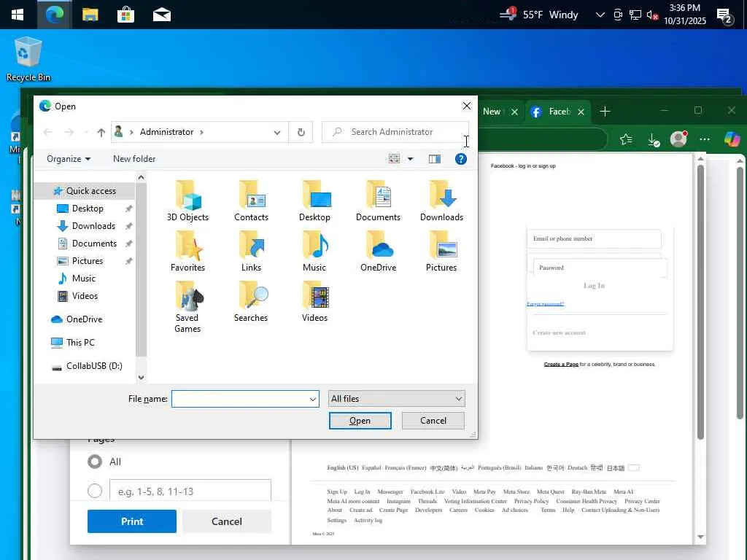Select the Documents folder in file list

coord(378,201)
